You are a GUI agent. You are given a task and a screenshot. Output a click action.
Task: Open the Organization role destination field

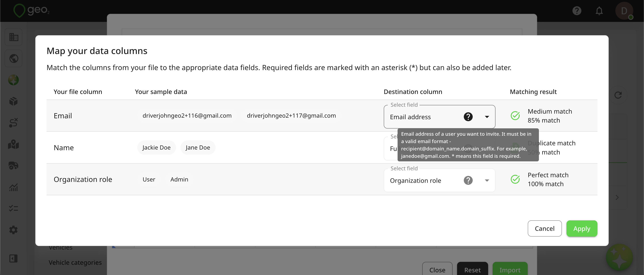click(x=439, y=180)
